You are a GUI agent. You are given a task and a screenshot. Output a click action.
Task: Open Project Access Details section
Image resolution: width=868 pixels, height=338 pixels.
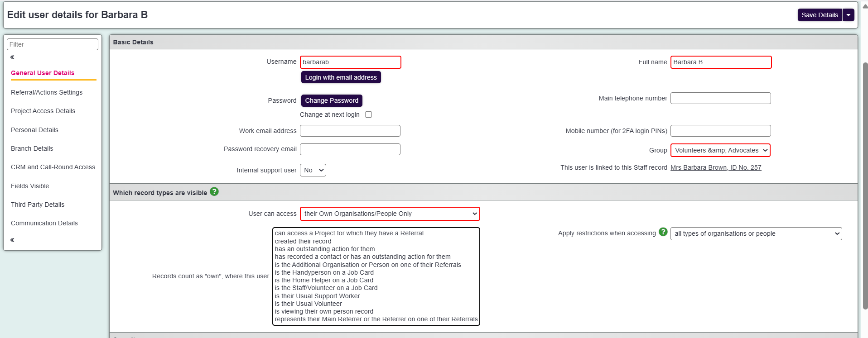click(x=43, y=111)
